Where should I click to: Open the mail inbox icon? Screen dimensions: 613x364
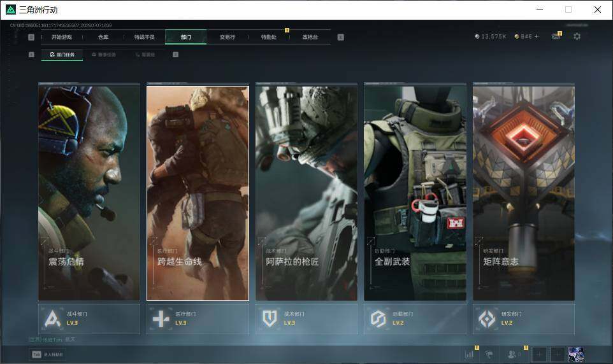556,36
